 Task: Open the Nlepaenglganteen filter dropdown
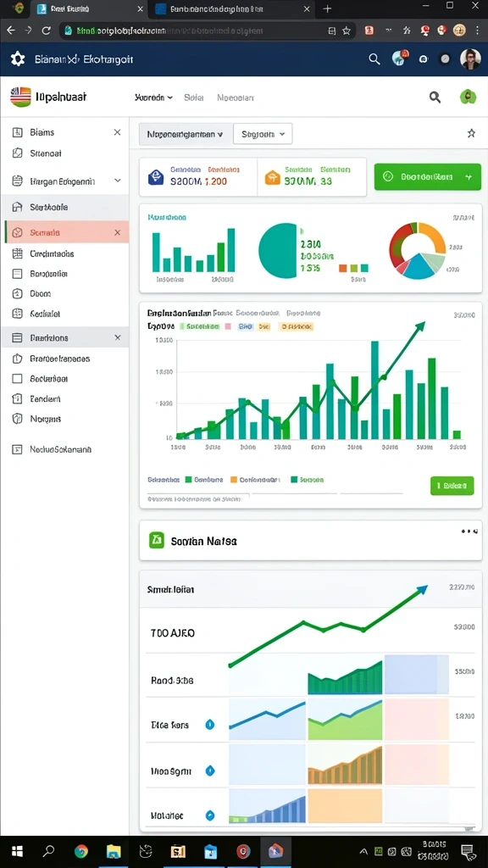pos(185,134)
